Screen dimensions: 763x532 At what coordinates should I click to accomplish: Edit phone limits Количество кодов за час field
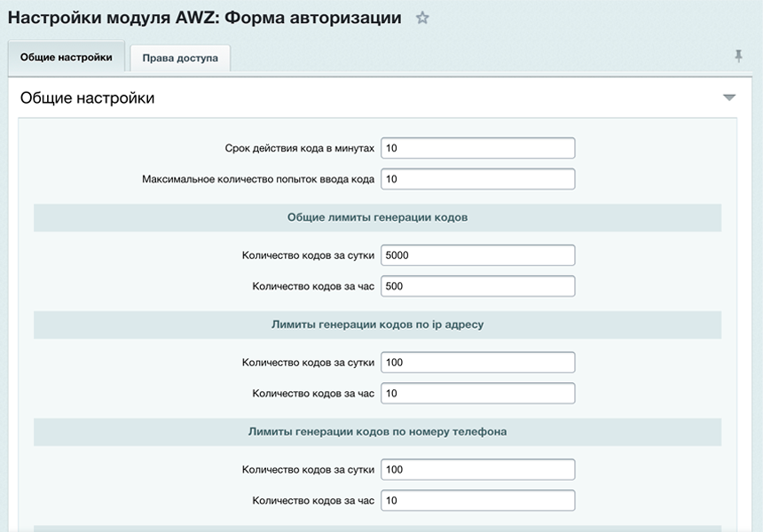pos(477,500)
